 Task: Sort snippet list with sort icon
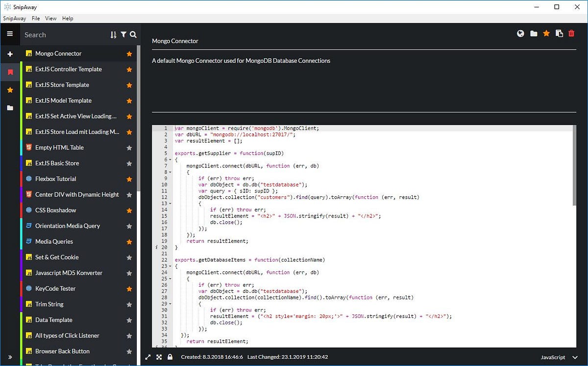coord(113,35)
